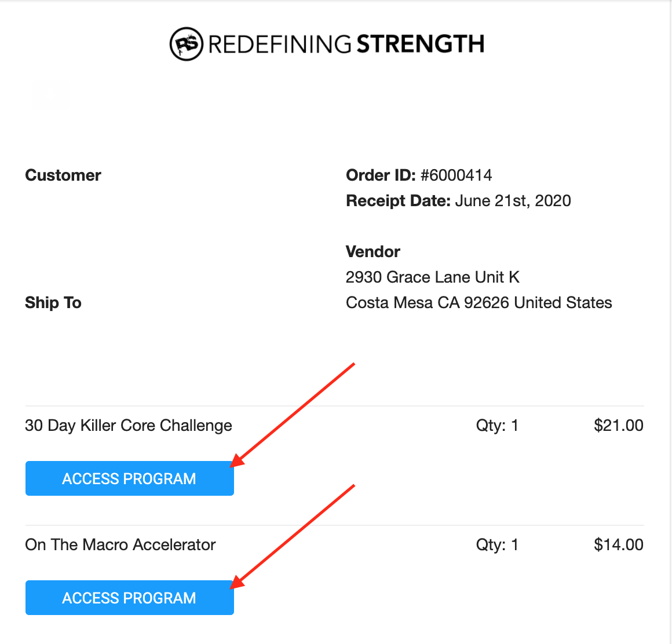Viewport: 672px width, 644px height.
Task: Click the quantity for the Macro Accelerator item
Action: click(497, 545)
